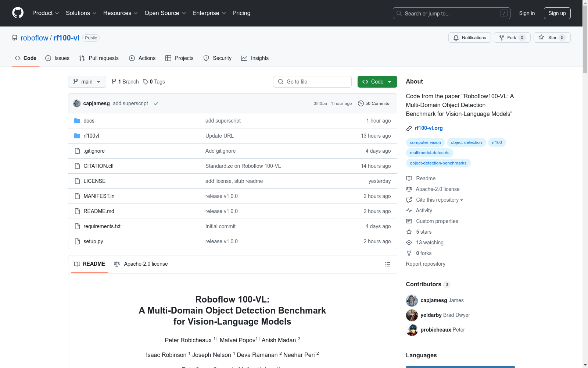
Task: Open the README.md file
Action: tap(99, 211)
